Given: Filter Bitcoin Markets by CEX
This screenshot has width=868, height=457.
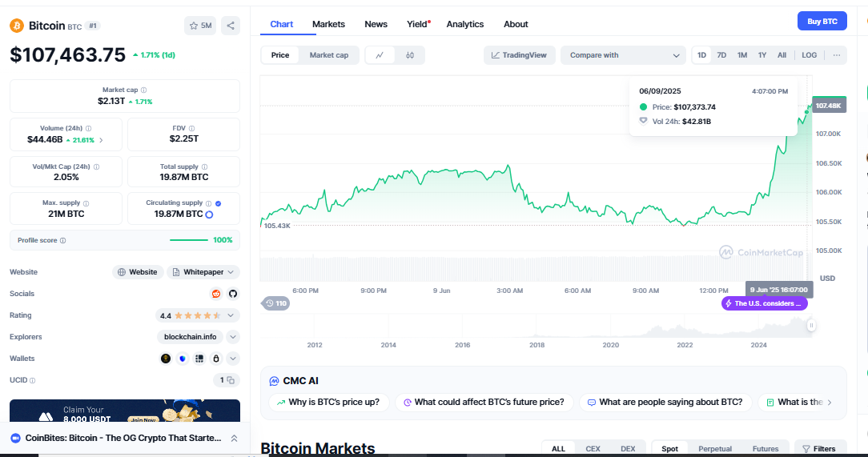Looking at the screenshot, I should [593, 449].
